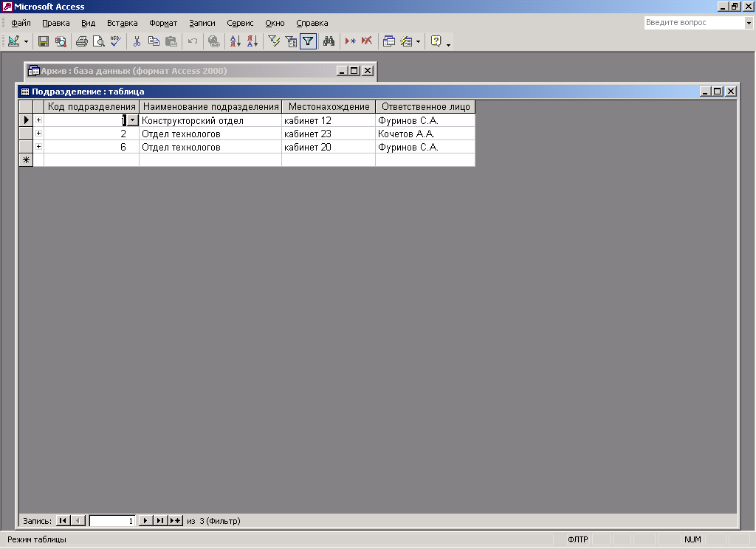Click the Find binoculars icon
756x549 pixels.
tap(329, 41)
